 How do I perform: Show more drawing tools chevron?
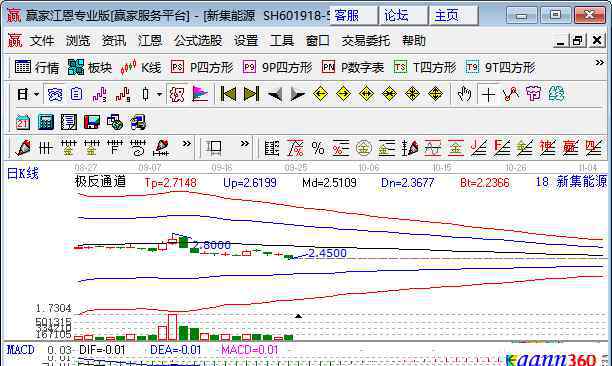[x=187, y=144]
